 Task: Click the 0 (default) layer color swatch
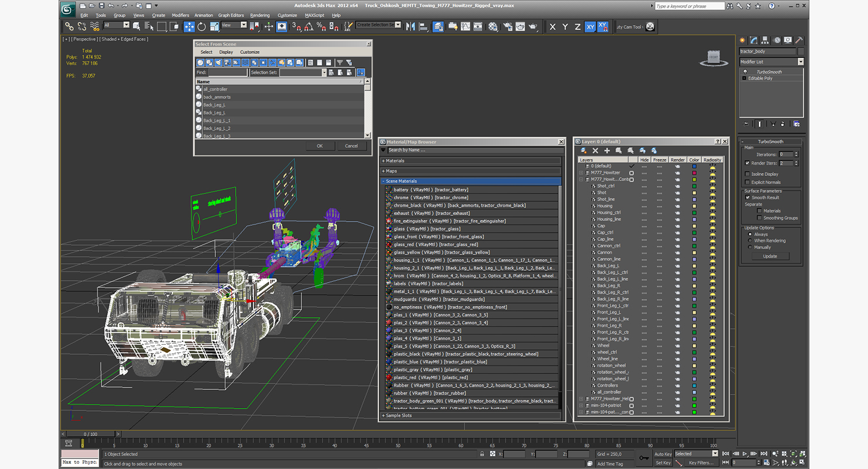tap(694, 166)
